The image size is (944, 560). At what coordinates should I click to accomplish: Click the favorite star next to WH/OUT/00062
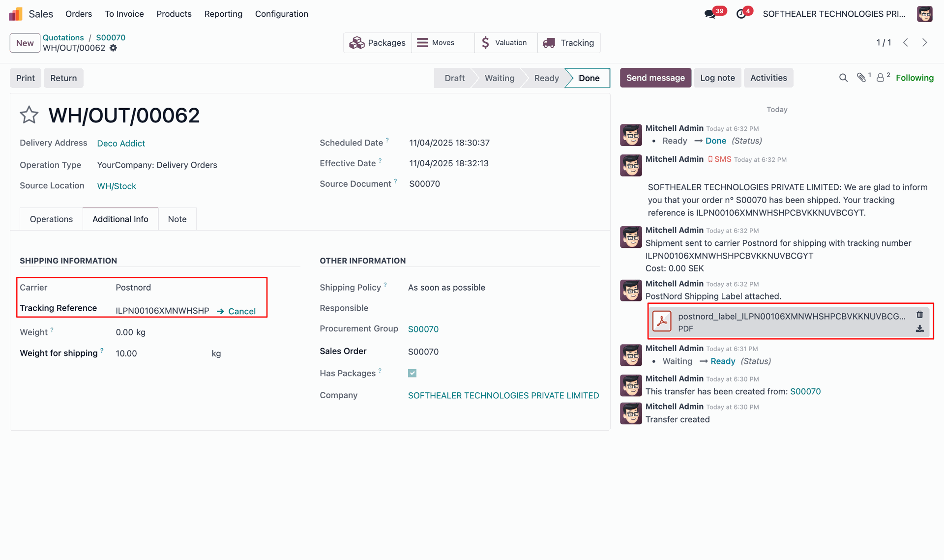(x=29, y=115)
